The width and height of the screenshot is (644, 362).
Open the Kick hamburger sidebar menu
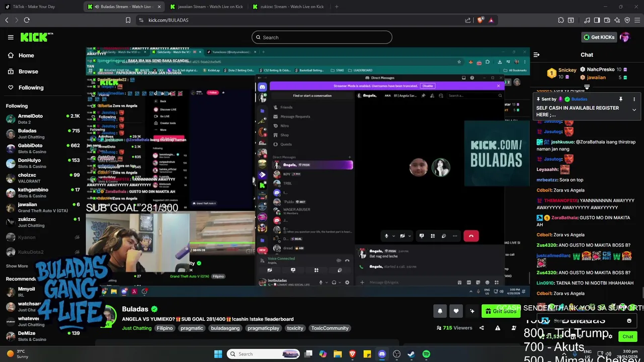point(11,37)
